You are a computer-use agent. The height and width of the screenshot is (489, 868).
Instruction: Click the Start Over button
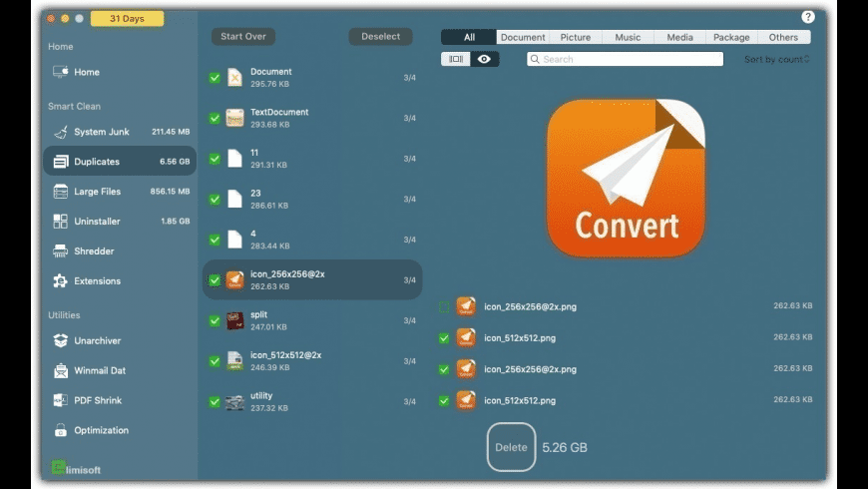click(x=243, y=37)
